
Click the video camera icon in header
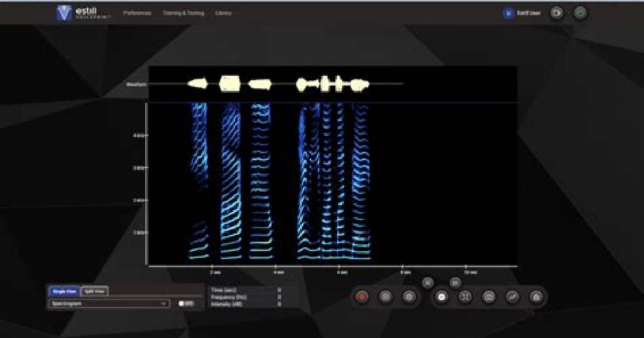pos(557,13)
